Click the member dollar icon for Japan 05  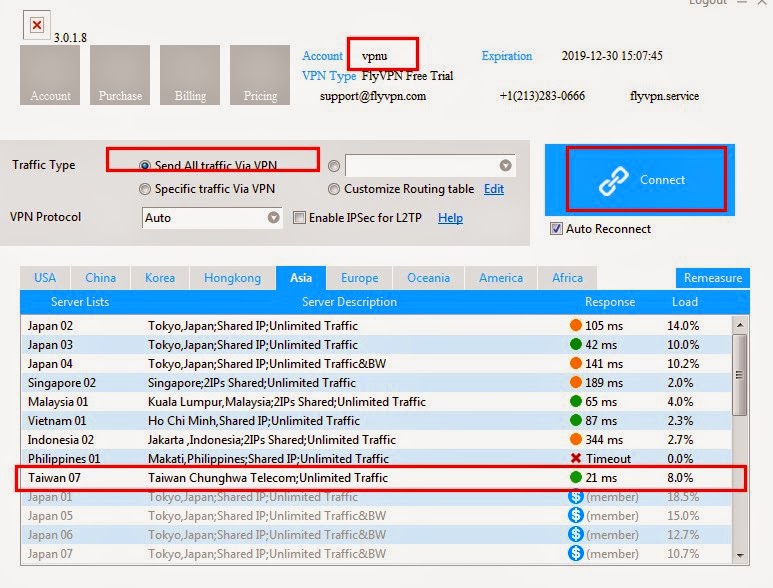coord(575,515)
